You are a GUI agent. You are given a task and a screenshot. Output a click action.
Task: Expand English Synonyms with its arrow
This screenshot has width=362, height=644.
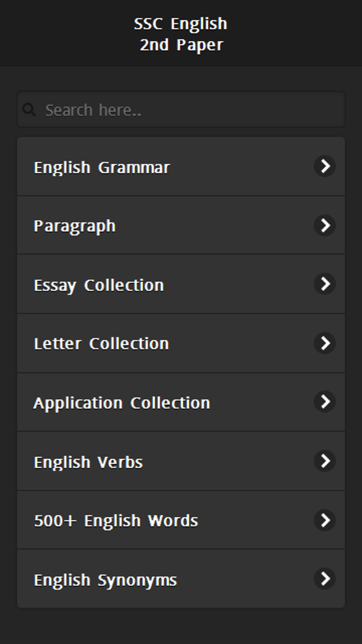pyautogui.click(x=324, y=579)
